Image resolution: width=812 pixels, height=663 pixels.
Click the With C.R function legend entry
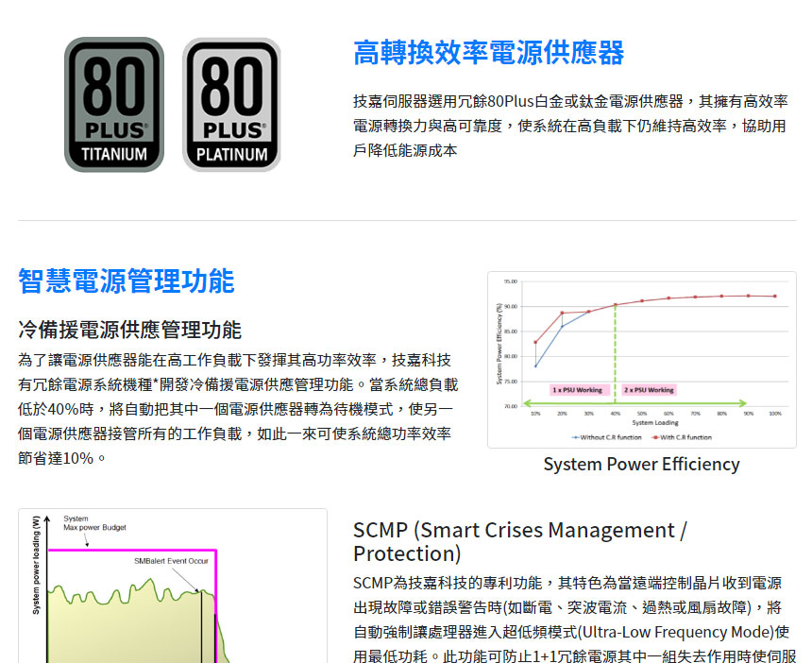tap(682, 437)
